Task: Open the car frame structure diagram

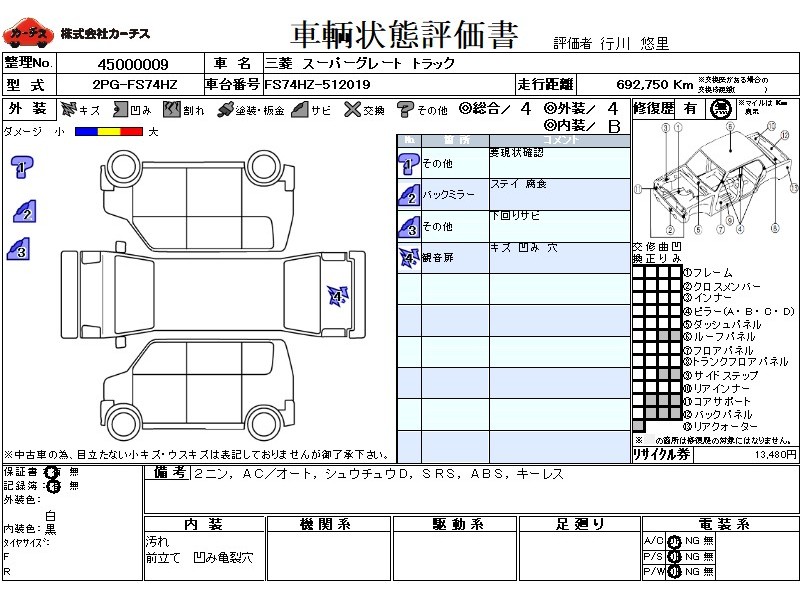Action: (715, 178)
